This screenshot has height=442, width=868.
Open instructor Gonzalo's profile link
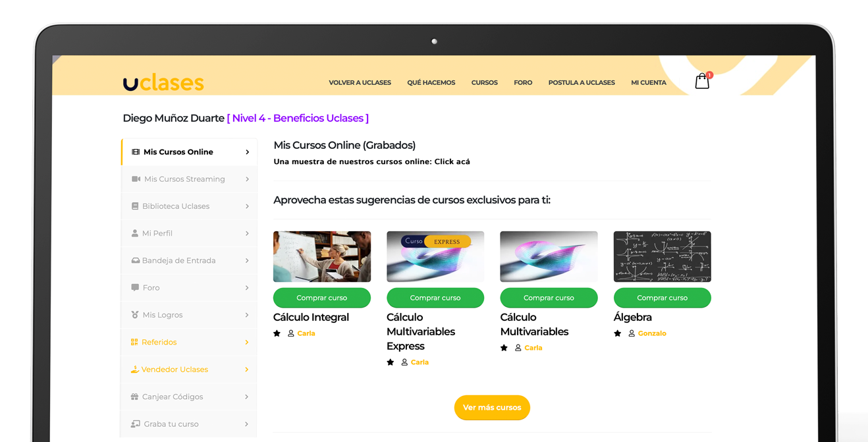pyautogui.click(x=652, y=333)
